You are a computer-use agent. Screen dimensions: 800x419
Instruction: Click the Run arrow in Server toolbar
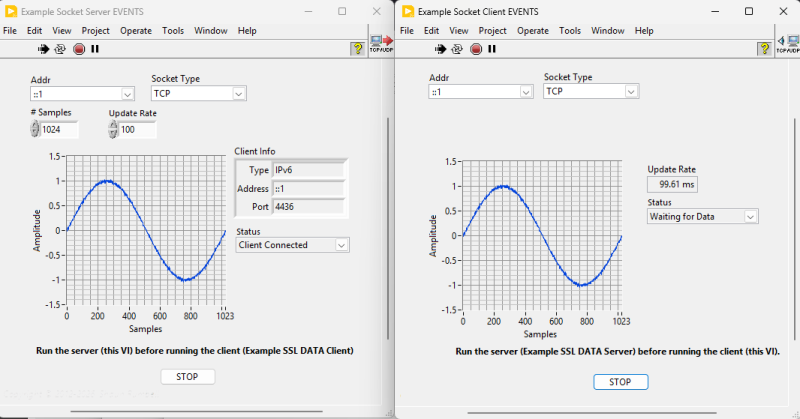tap(44, 48)
